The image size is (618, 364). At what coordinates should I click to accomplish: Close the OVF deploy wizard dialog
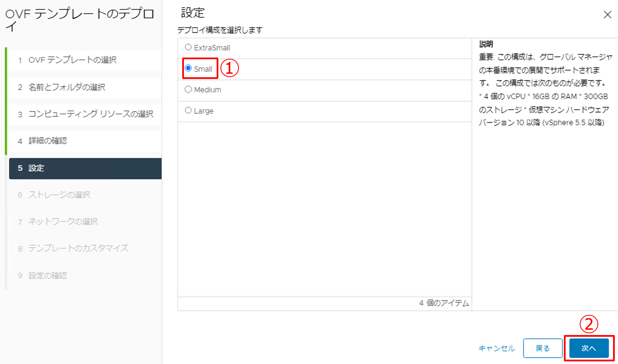[607, 15]
